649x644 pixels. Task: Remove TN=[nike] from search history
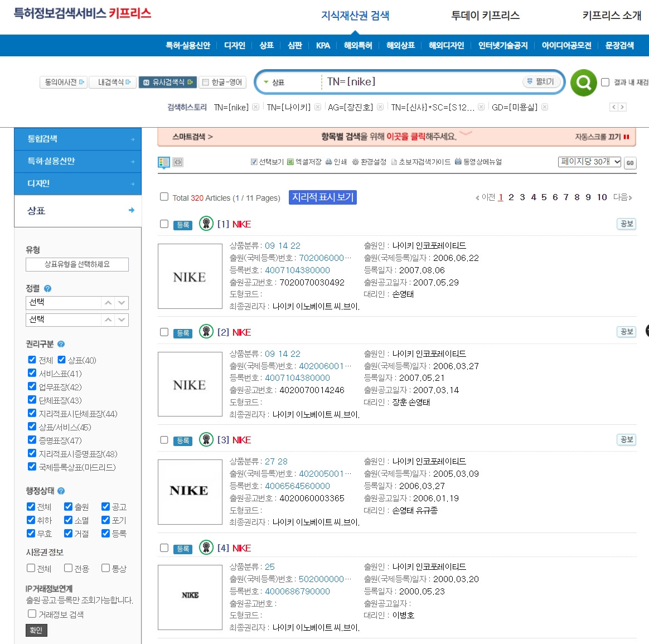tap(256, 107)
